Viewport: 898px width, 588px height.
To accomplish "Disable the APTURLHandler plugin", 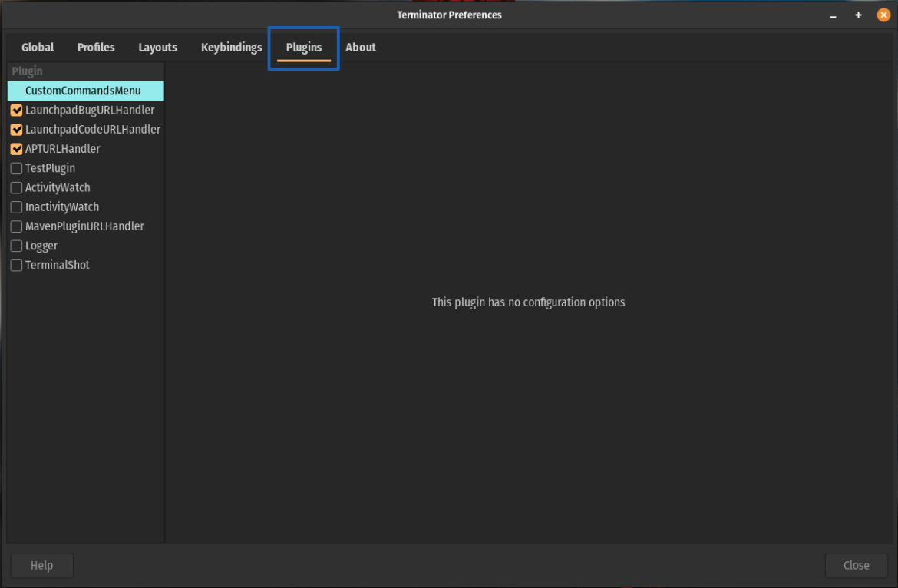I will coord(16,148).
